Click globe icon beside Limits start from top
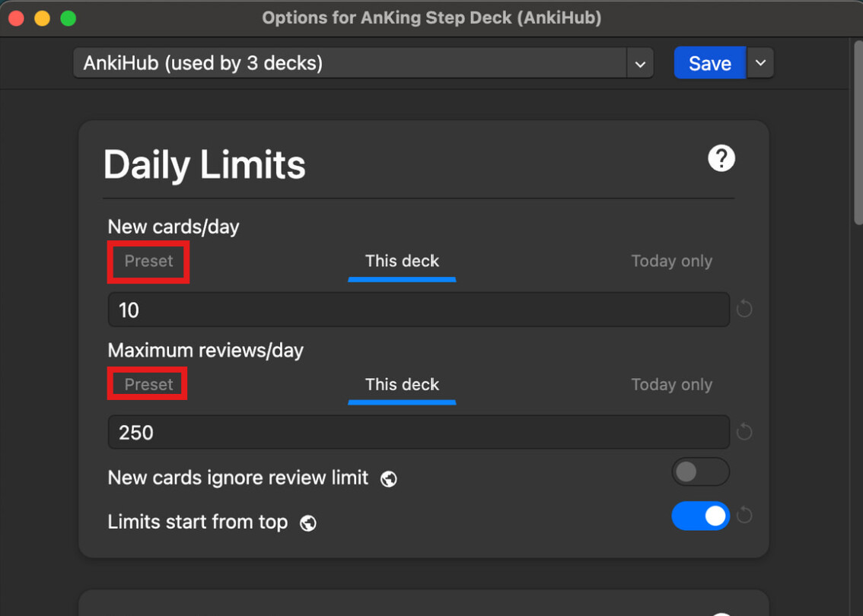 [x=308, y=523]
